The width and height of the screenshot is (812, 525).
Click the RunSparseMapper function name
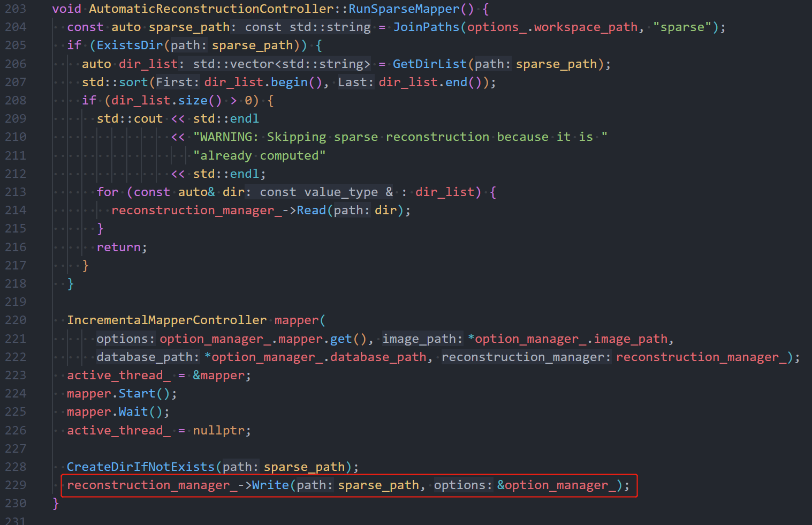pos(404,9)
